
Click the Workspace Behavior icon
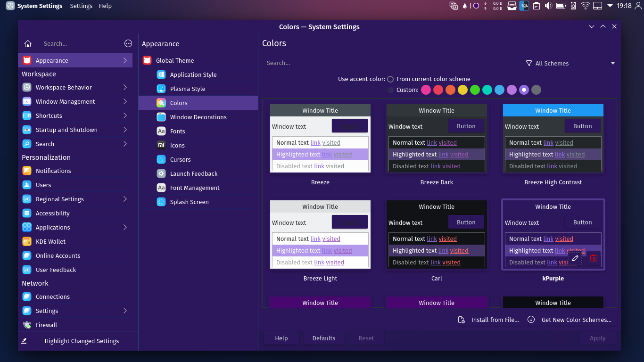coord(27,87)
